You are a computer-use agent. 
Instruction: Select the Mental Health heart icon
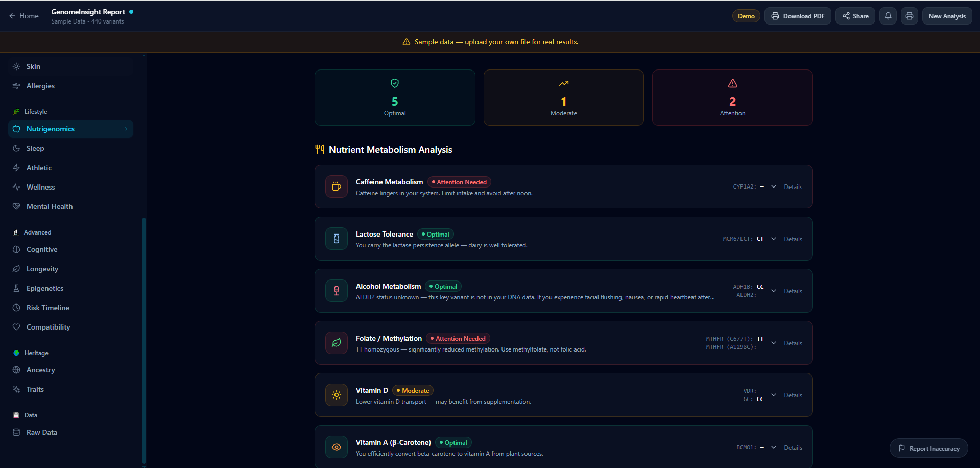16,206
